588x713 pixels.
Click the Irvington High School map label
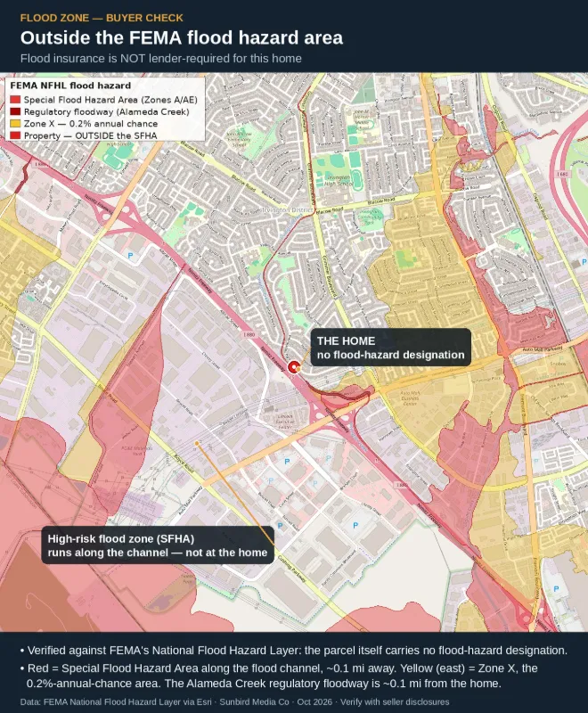pos(339,181)
